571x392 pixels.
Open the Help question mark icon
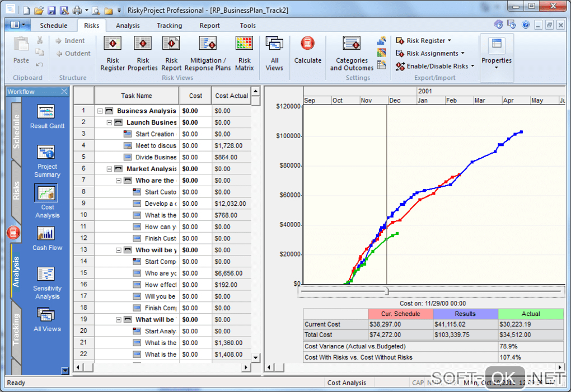click(526, 25)
